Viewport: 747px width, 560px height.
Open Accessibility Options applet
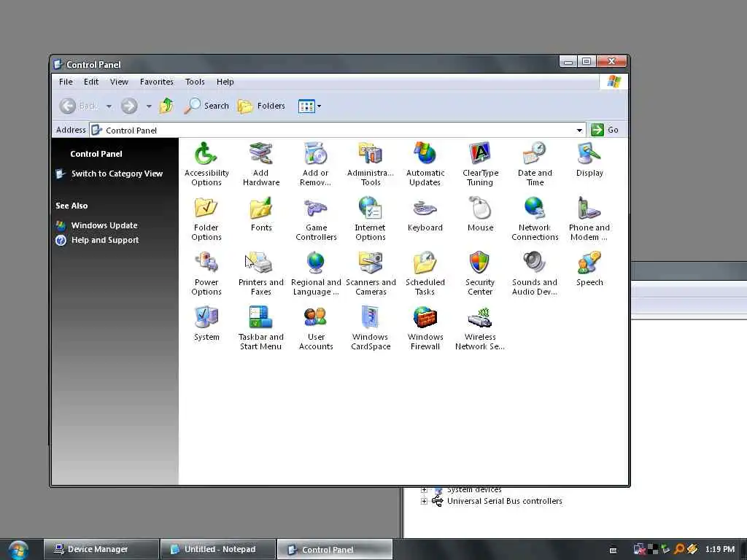[206, 164]
